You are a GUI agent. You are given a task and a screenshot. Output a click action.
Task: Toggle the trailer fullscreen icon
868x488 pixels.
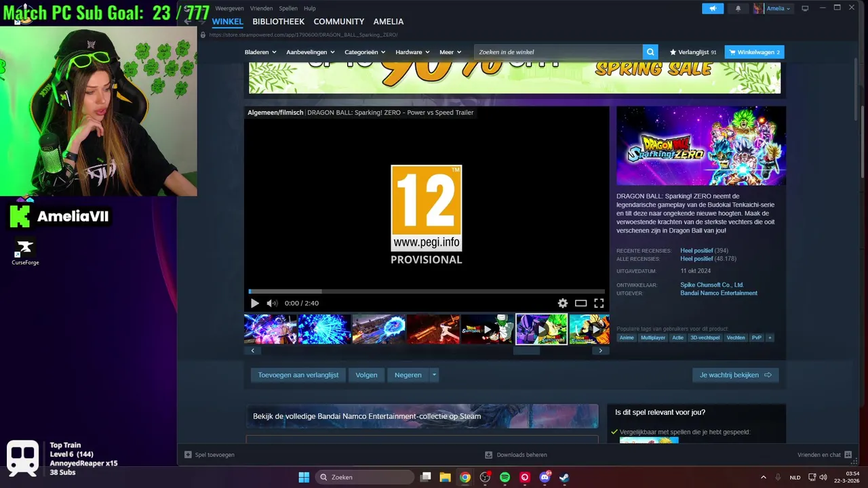(599, 303)
